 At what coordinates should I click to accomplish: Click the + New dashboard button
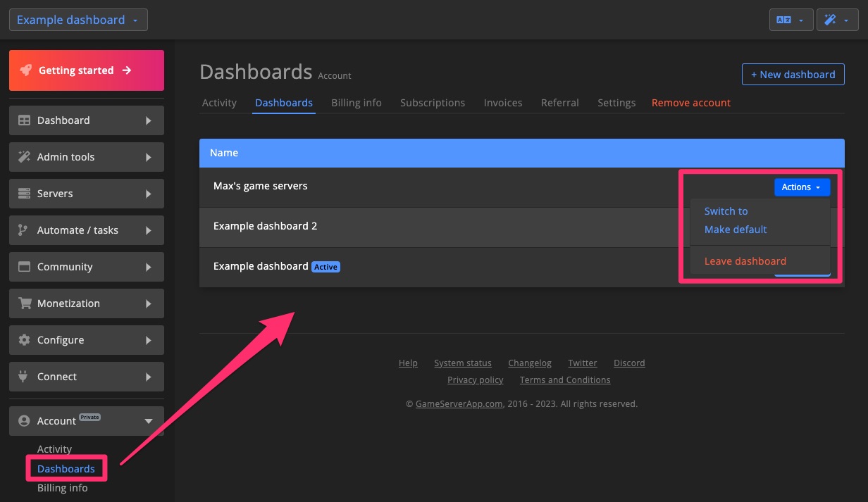pyautogui.click(x=793, y=74)
